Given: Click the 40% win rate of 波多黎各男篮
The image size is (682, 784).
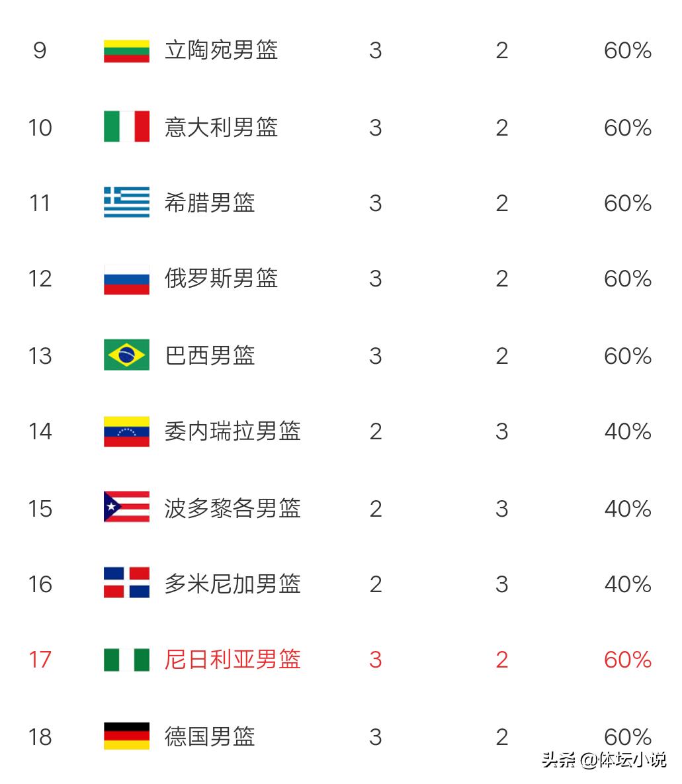Looking at the screenshot, I should [628, 509].
